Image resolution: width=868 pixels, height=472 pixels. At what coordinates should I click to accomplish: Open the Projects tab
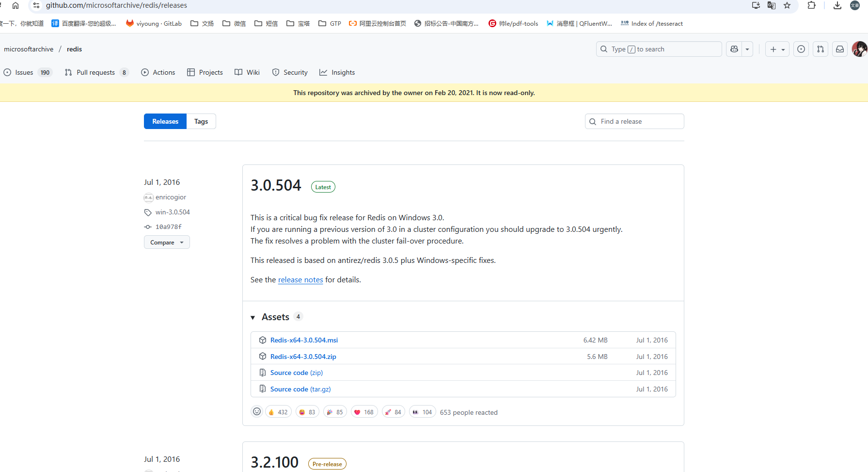pyautogui.click(x=205, y=72)
